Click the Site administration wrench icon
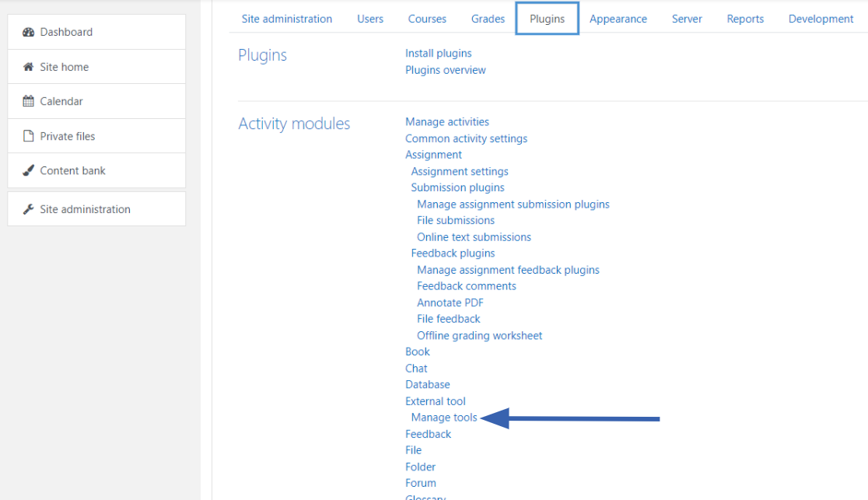Image resolution: width=868 pixels, height=500 pixels. pos(29,209)
